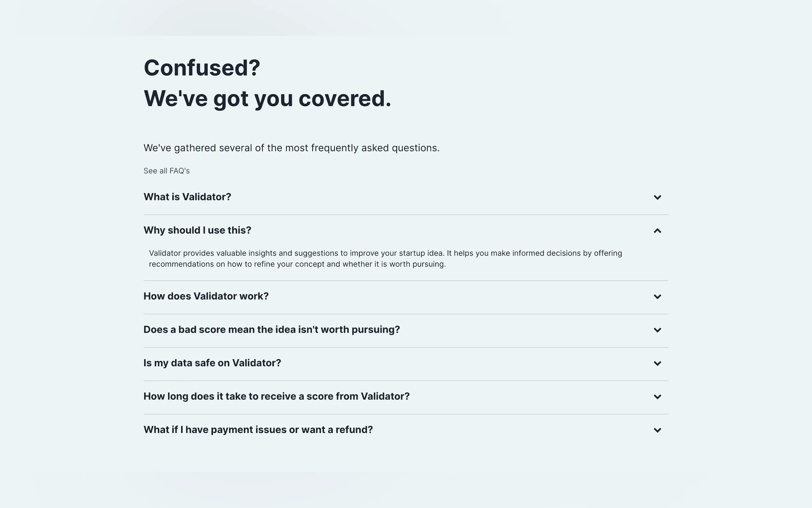Expand the 'What is Validator?' chevron arrow

coord(657,197)
